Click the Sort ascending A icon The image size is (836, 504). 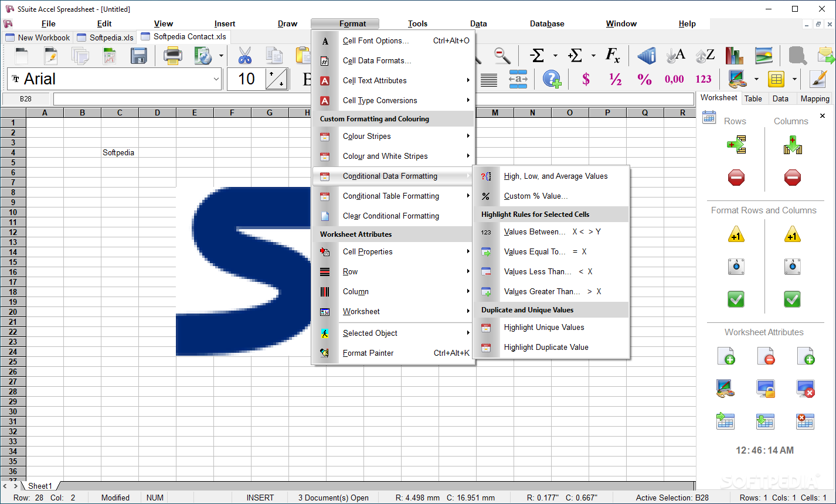[x=675, y=56]
